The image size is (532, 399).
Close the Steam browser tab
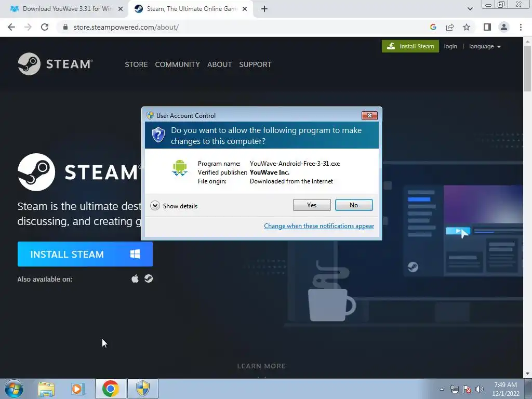245,9
